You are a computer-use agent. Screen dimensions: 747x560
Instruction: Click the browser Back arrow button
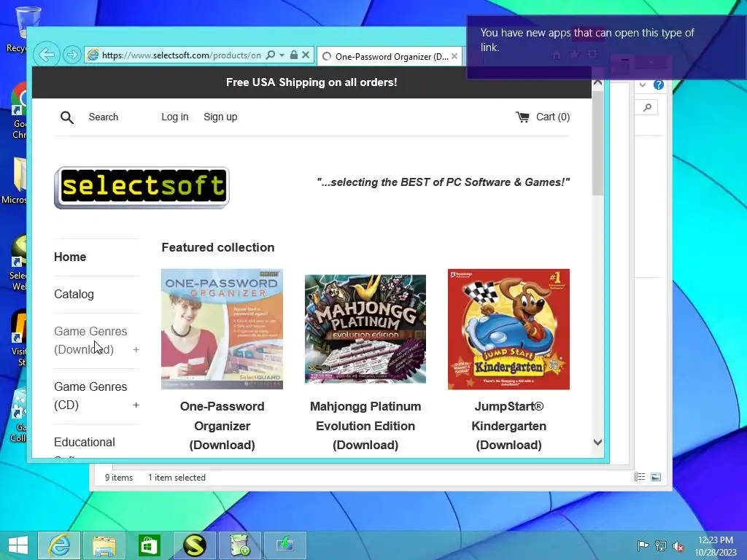[46, 55]
